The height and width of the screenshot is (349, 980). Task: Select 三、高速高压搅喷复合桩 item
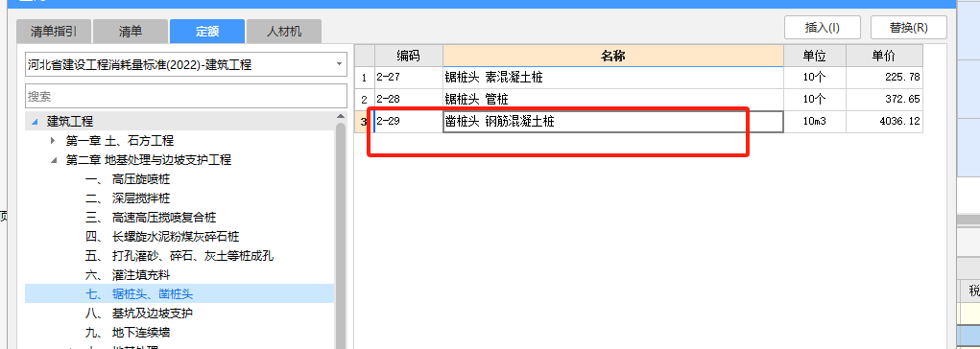click(x=152, y=218)
